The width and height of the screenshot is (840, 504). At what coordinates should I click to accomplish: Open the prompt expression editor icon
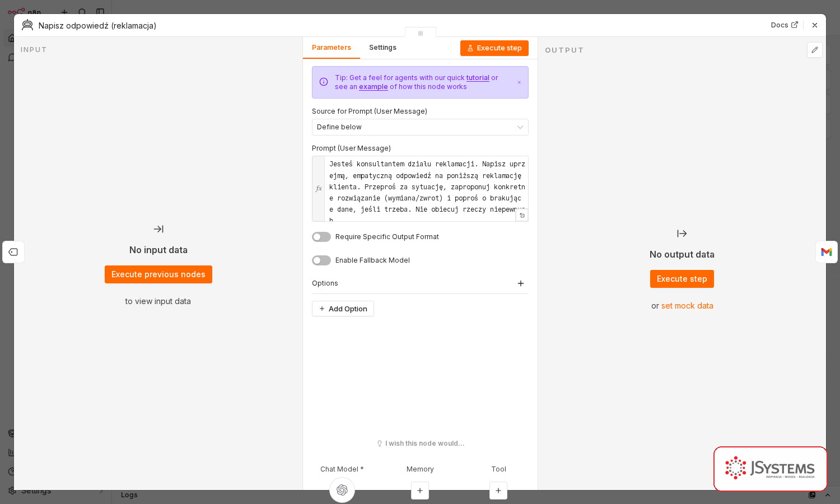tap(522, 215)
